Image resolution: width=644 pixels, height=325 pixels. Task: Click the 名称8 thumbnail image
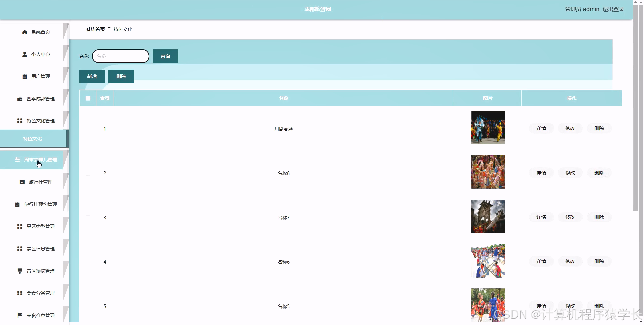point(488,172)
